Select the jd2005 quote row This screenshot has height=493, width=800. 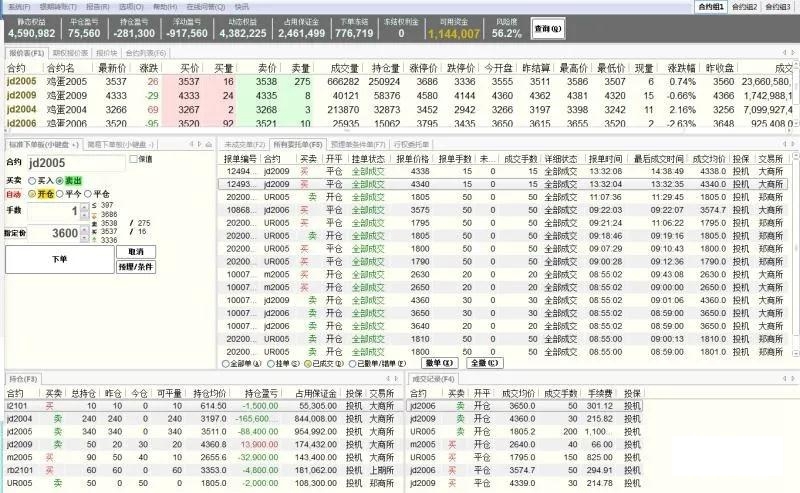tap(398, 82)
